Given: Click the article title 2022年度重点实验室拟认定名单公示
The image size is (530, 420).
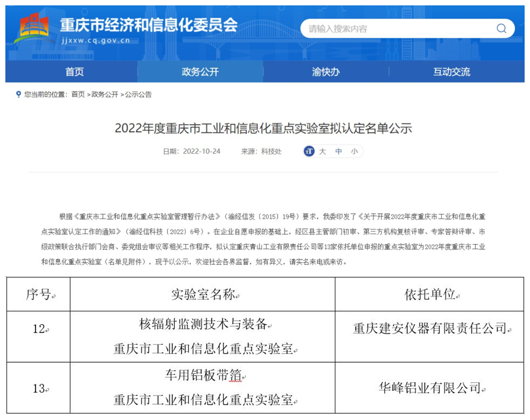Looking at the screenshot, I should coord(263,128).
